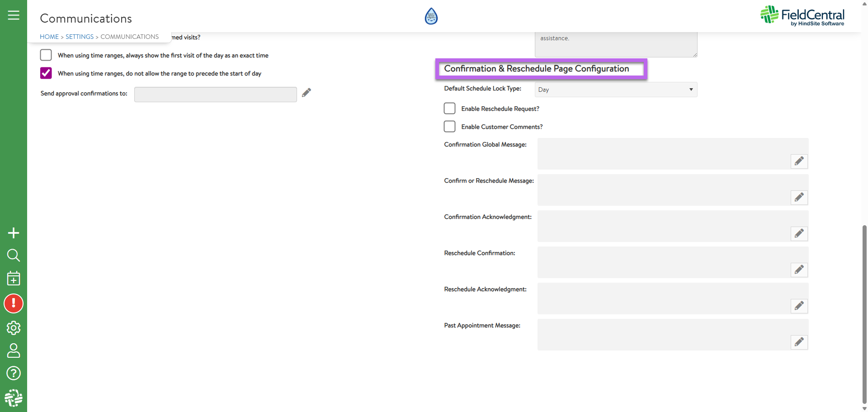Image resolution: width=868 pixels, height=412 pixels.
Task: Enable the Customer Comments checkbox
Action: 449,127
